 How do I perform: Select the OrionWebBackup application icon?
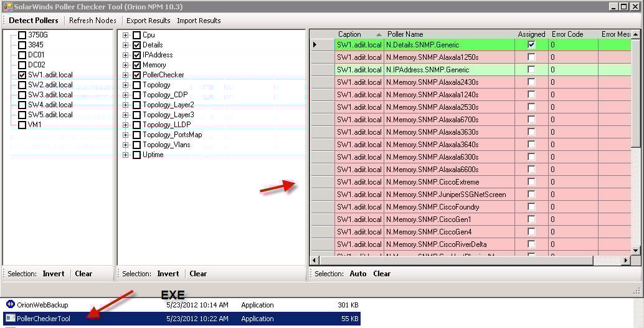pos(11,305)
